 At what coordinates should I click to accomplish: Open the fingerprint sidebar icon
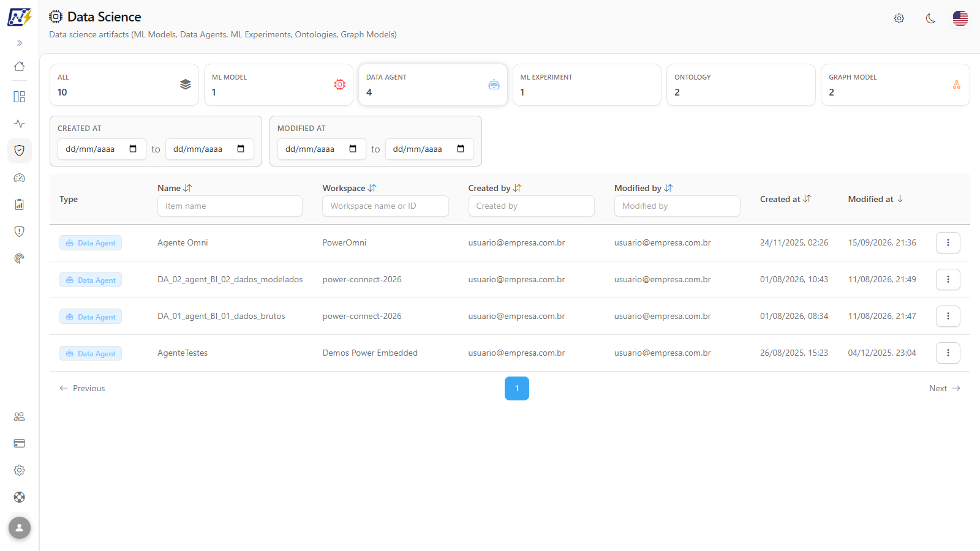tap(20, 258)
